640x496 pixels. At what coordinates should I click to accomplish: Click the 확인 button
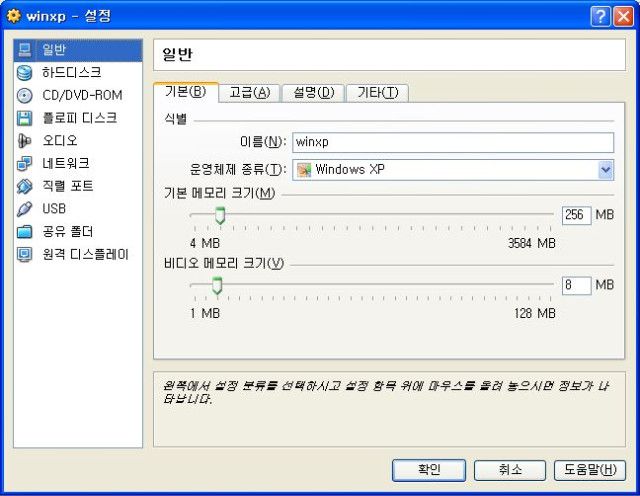coord(429,470)
